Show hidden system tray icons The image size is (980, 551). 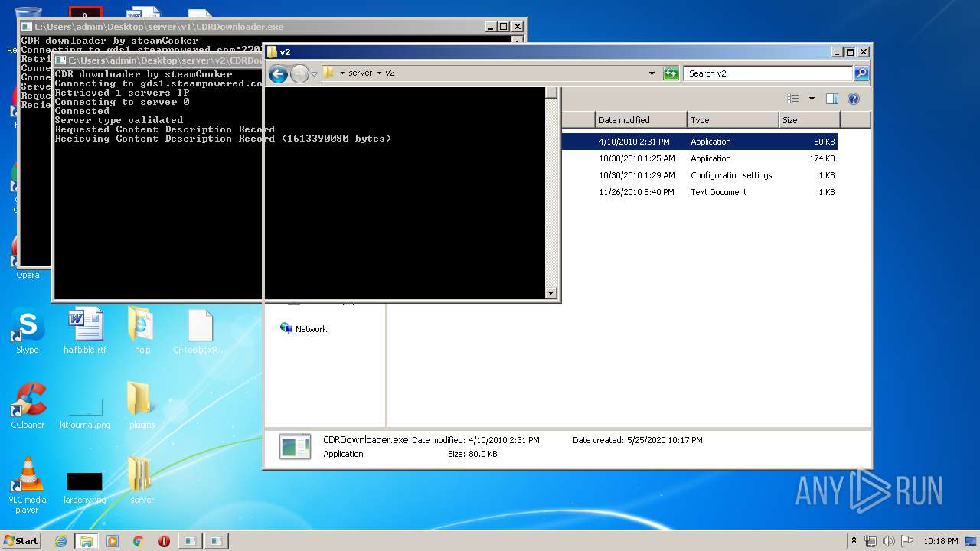pyautogui.click(x=854, y=541)
